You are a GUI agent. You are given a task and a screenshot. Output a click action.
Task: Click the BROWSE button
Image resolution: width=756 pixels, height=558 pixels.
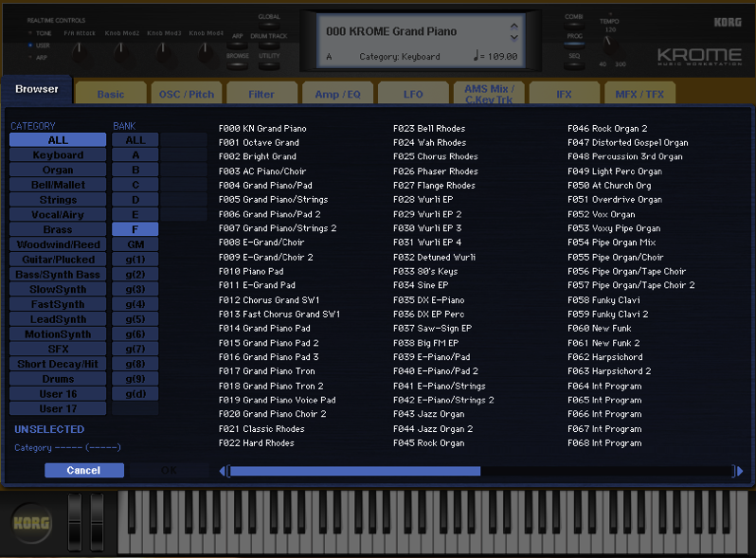(237, 64)
